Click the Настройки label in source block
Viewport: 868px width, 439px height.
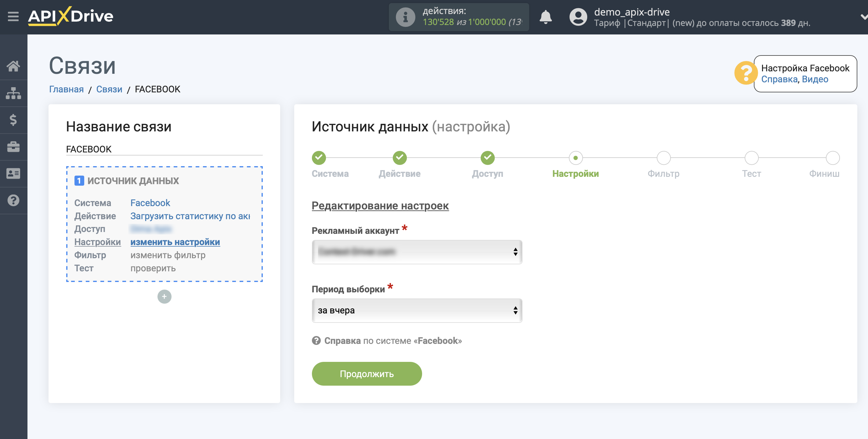(x=97, y=242)
